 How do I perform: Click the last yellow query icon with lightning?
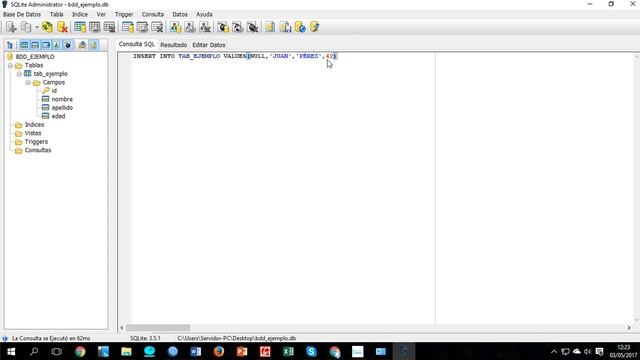click(314, 27)
